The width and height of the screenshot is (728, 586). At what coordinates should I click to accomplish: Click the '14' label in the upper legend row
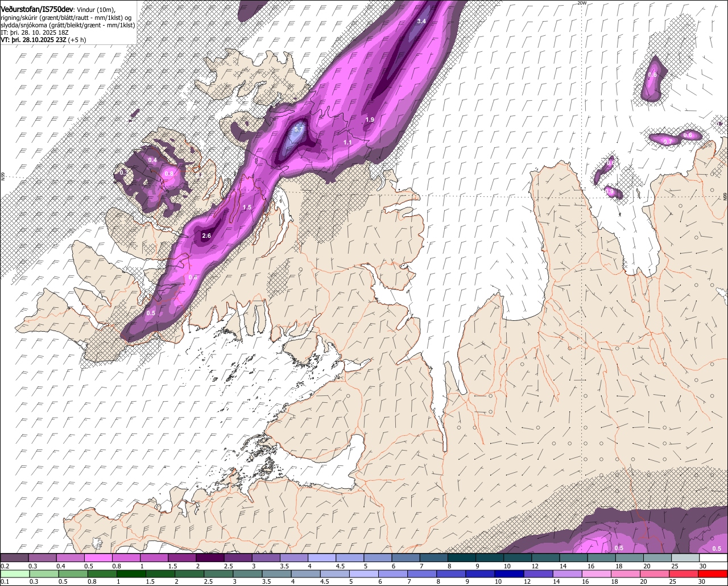point(562,566)
